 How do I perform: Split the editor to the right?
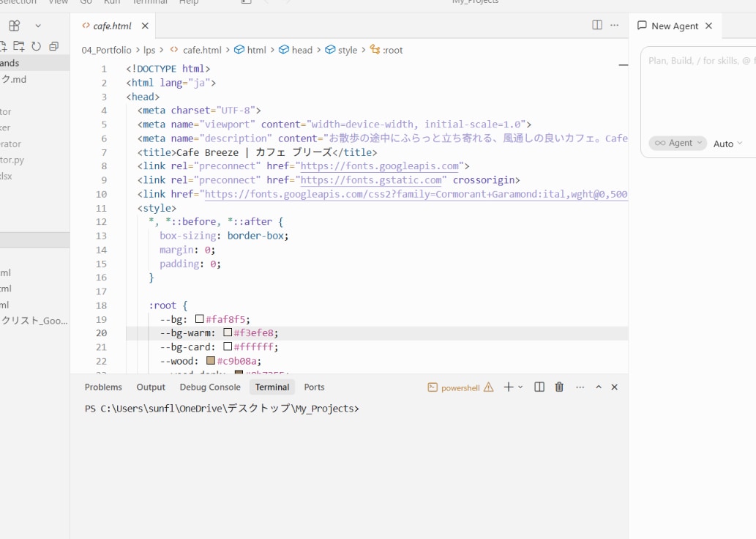pyautogui.click(x=597, y=25)
